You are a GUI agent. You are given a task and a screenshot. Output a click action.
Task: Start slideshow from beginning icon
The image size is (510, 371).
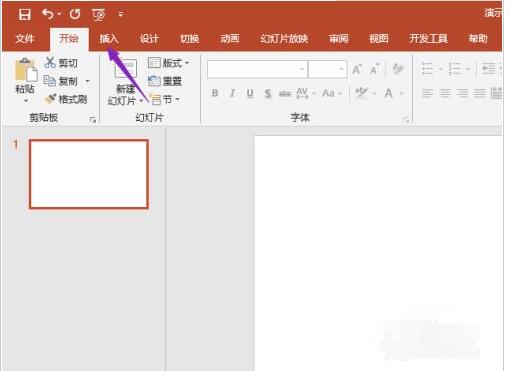coord(98,15)
